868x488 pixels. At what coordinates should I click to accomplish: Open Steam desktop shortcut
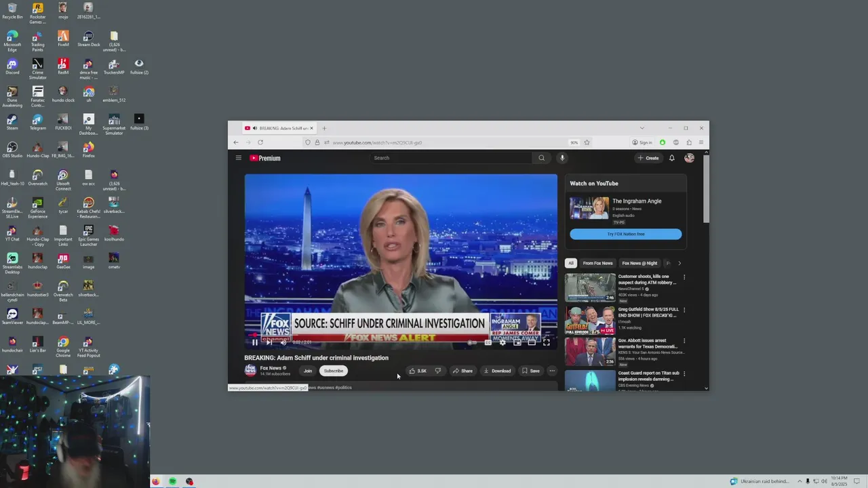[x=12, y=122]
